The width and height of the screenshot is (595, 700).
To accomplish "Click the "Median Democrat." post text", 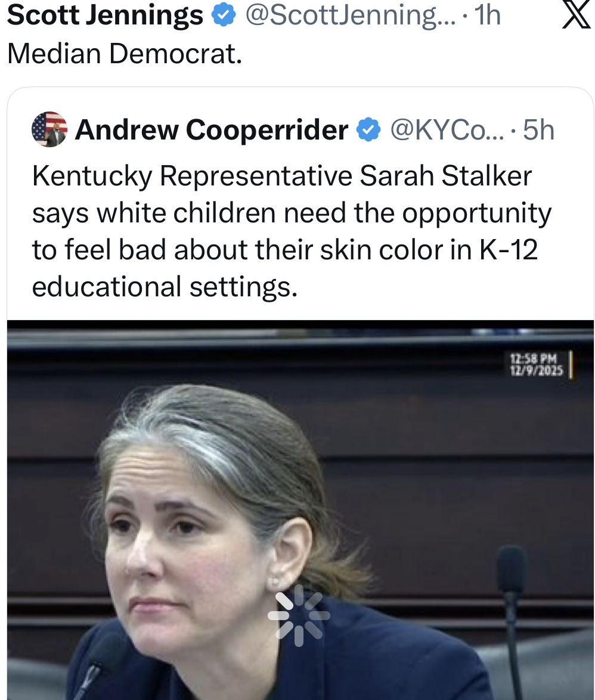I will point(125,54).
